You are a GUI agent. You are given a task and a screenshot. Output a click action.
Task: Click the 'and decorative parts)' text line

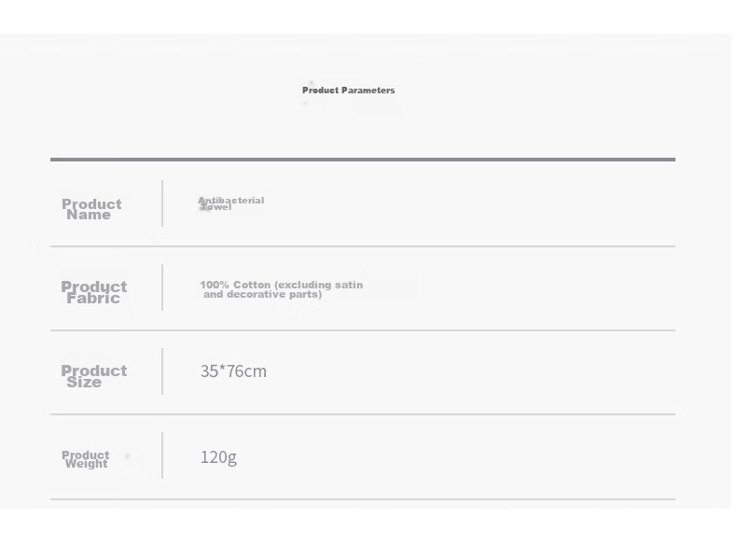(263, 294)
